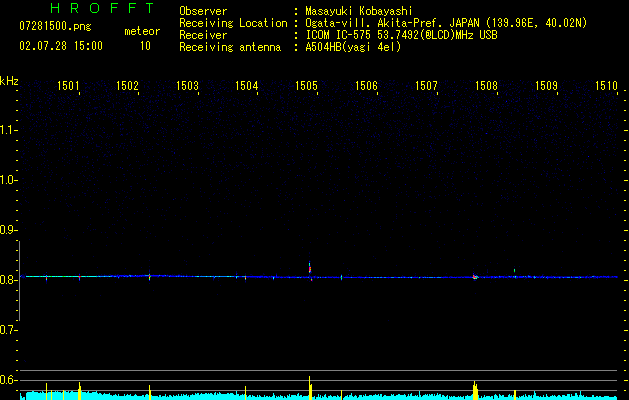Click the meteor echo near 1508 on signal line
629x400 pixels.
pyautogui.click(x=475, y=276)
